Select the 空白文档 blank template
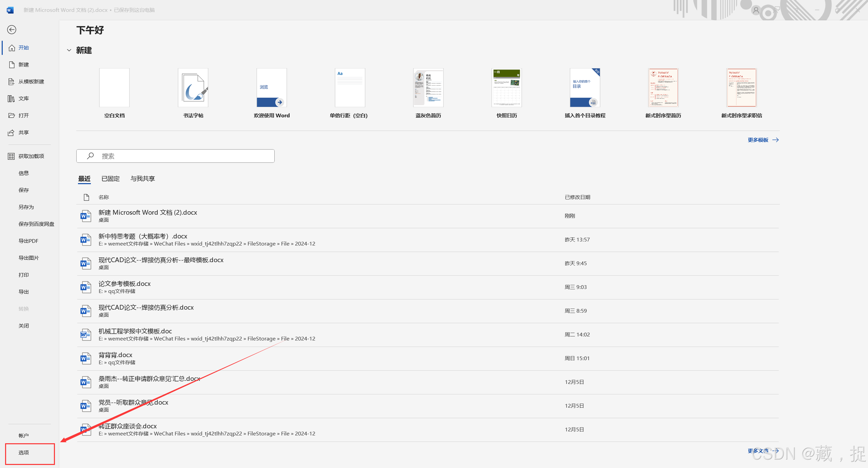 pyautogui.click(x=114, y=88)
